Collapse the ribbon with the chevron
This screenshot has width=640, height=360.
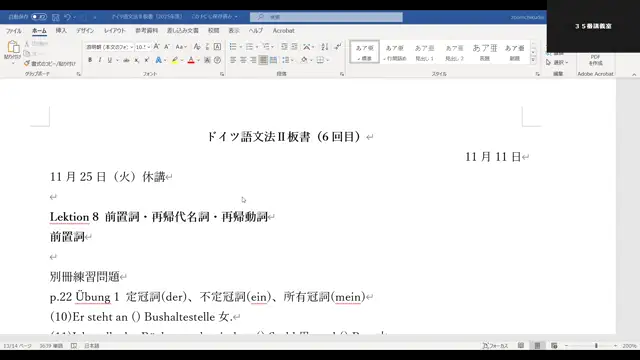[x=634, y=75]
